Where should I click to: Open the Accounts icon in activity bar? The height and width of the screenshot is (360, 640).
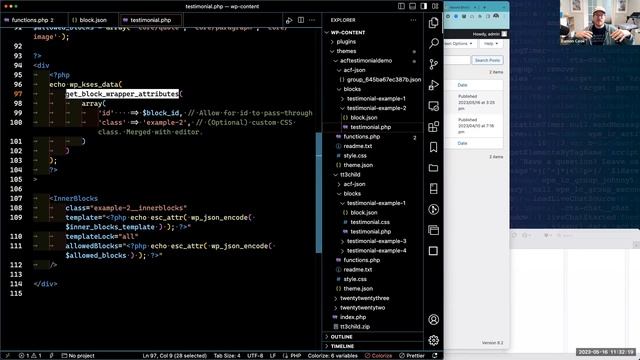pyautogui.click(x=433, y=319)
